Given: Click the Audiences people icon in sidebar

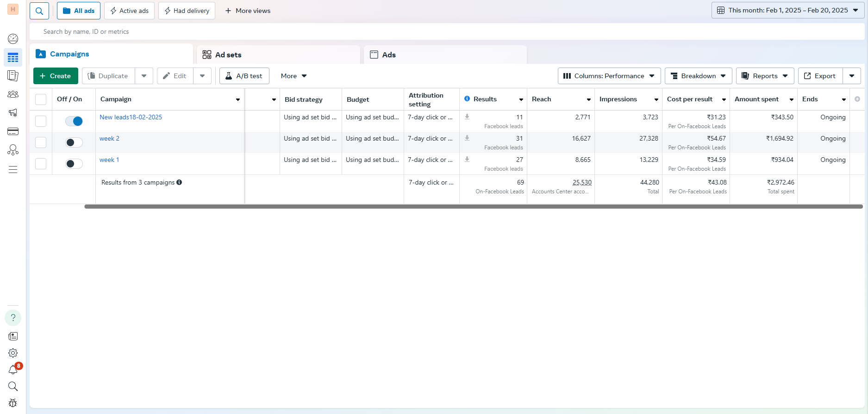Looking at the screenshot, I should 13,94.
